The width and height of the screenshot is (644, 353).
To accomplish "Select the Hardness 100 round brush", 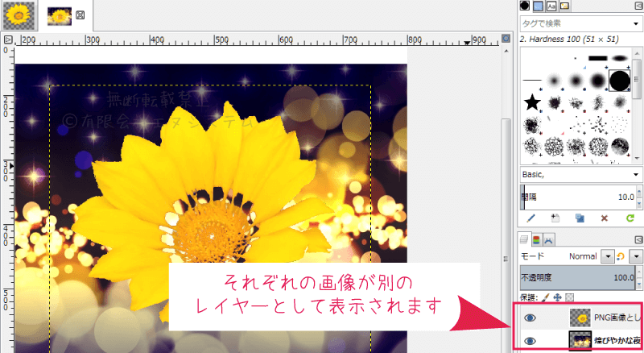I will [x=619, y=81].
